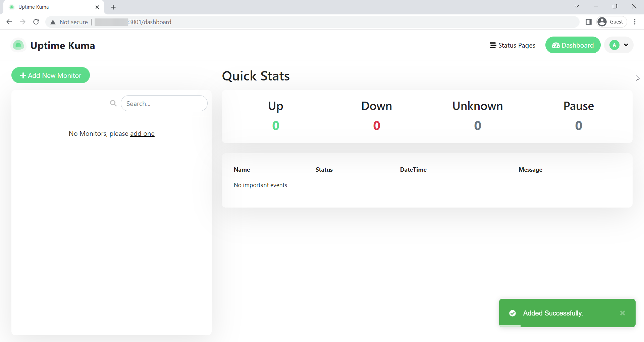Click the Up count value
Screen dimensions: 644x342
pyautogui.click(x=276, y=126)
